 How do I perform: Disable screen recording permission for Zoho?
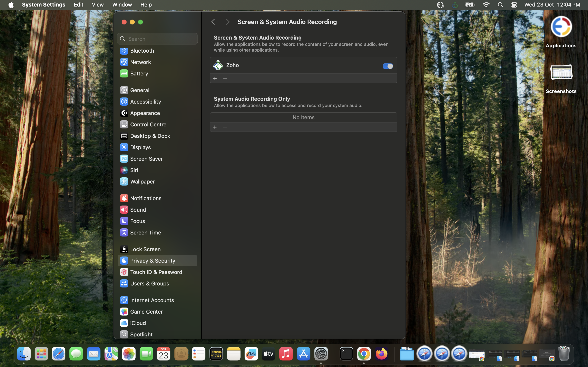coord(387,66)
